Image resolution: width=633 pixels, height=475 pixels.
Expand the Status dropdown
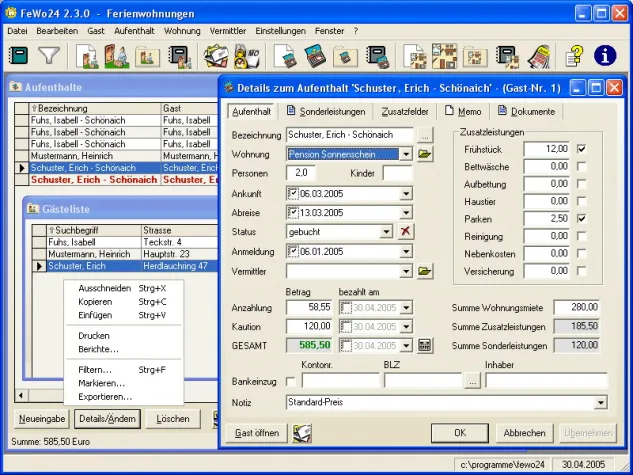(x=386, y=231)
